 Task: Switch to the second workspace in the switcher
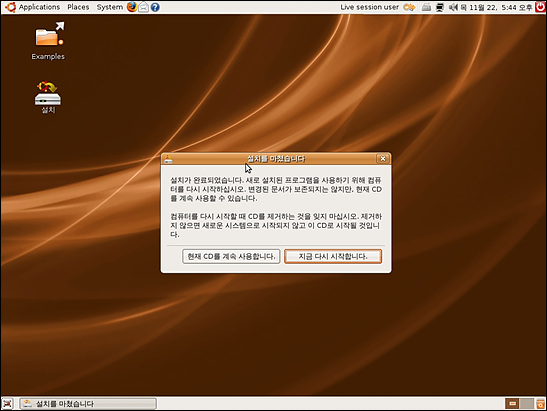[526, 404]
